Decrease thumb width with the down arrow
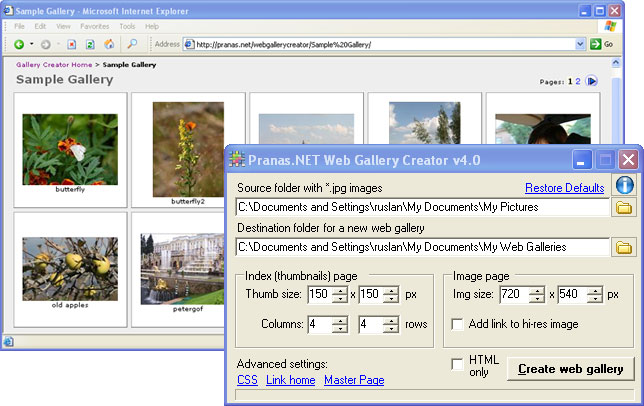 click(340, 298)
